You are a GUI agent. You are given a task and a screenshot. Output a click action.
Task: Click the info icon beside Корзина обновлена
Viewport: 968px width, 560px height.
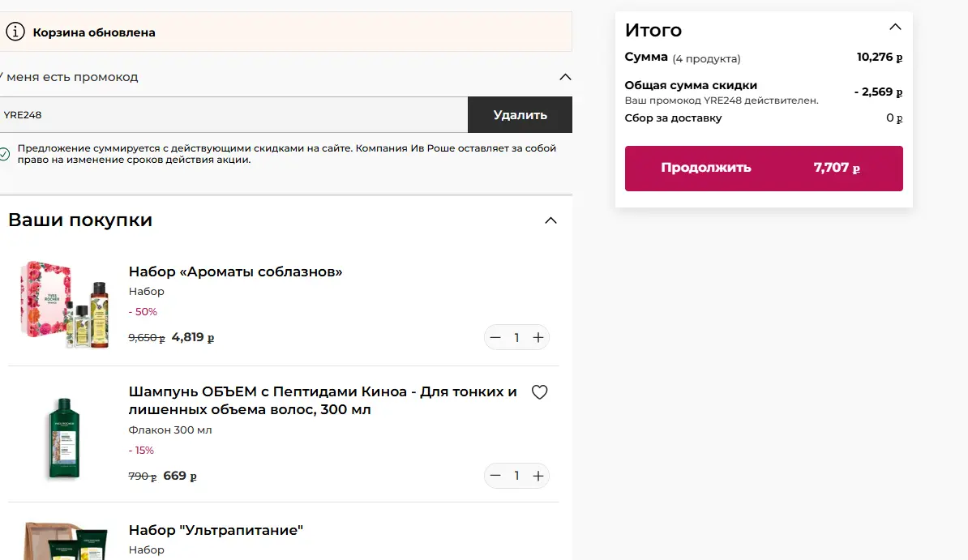coord(15,32)
